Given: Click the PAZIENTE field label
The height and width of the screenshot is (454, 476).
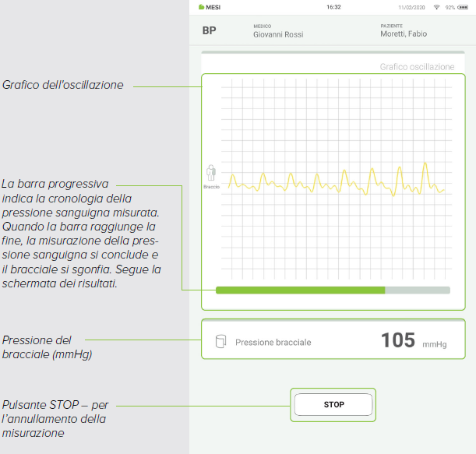Looking at the screenshot, I should coord(392,26).
